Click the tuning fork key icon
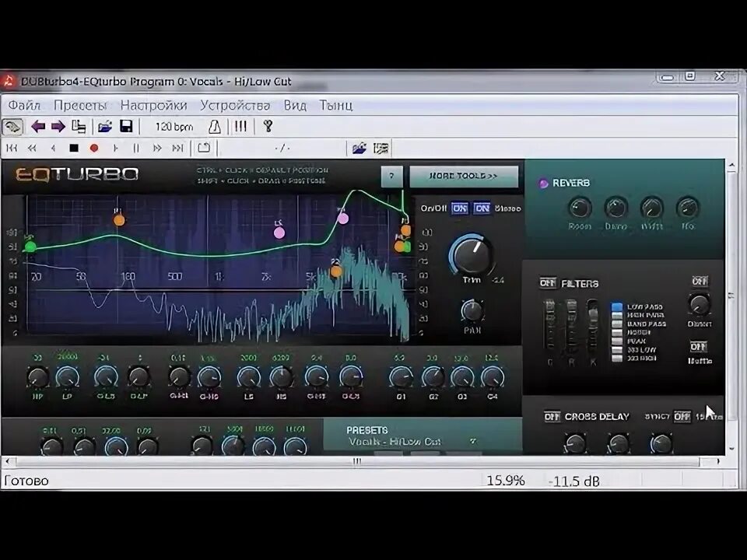Viewport: 747px width, 560px height. (x=268, y=126)
